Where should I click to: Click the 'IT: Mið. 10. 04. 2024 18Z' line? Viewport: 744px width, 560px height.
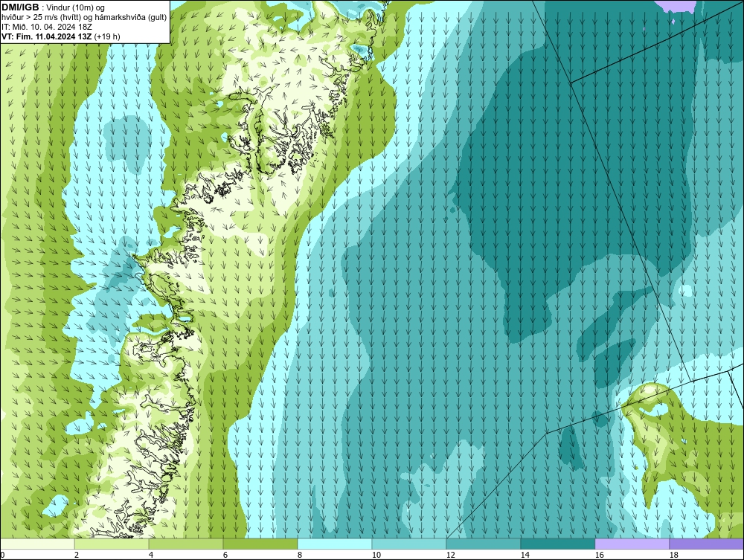(x=46, y=27)
